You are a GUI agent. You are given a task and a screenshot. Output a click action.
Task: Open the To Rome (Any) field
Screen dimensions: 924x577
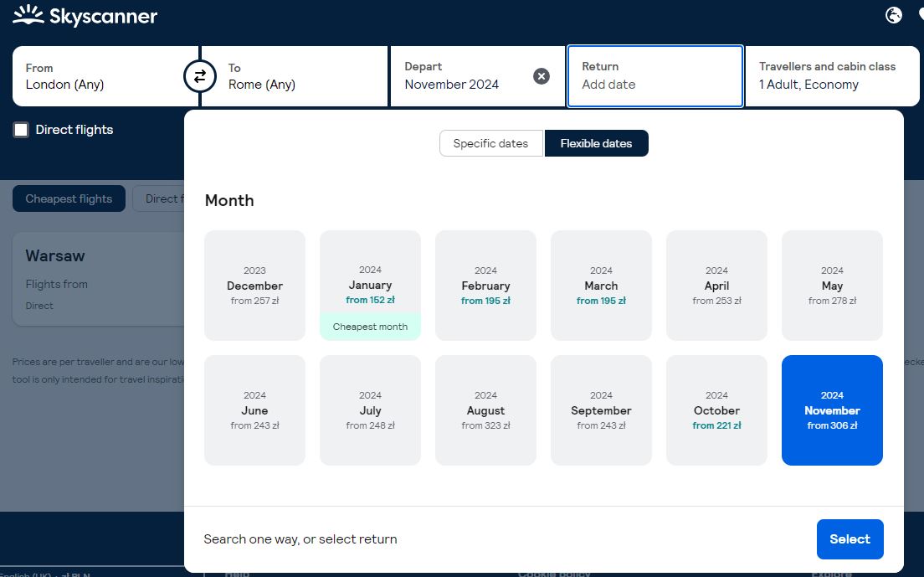[x=295, y=76]
